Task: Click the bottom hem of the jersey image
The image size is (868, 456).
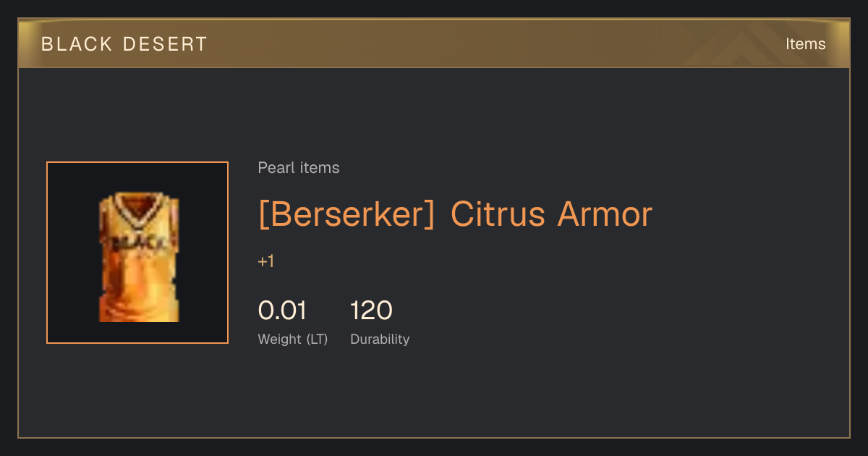Action: [139, 314]
